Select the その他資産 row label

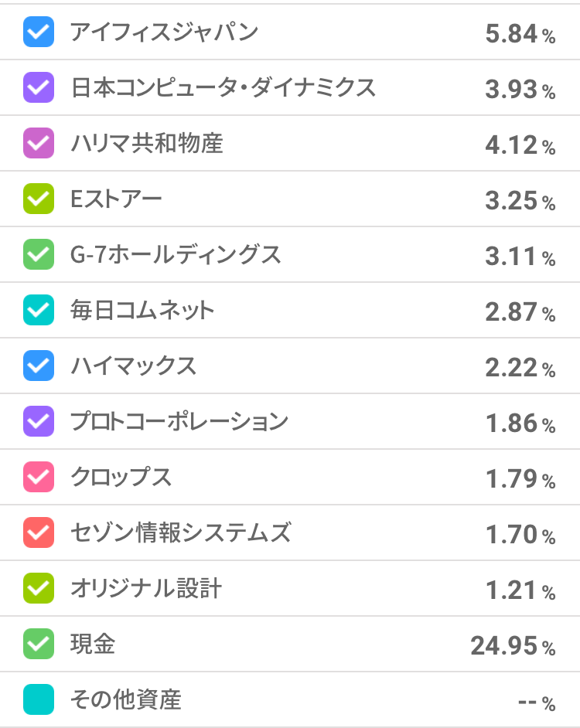click(125, 700)
